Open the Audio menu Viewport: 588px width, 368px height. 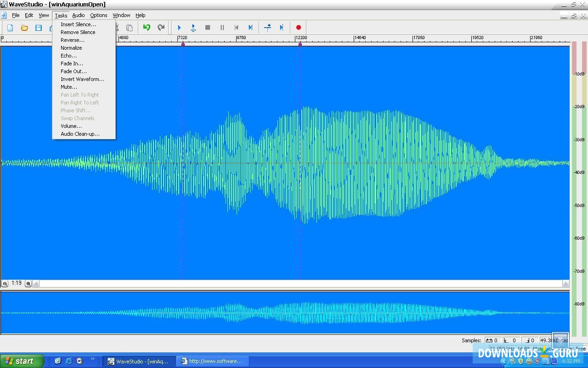point(78,15)
